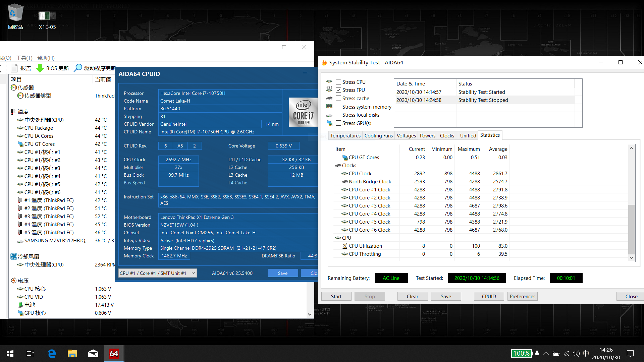
Task: Open the 帮助(H) menu
Action: 46,58
